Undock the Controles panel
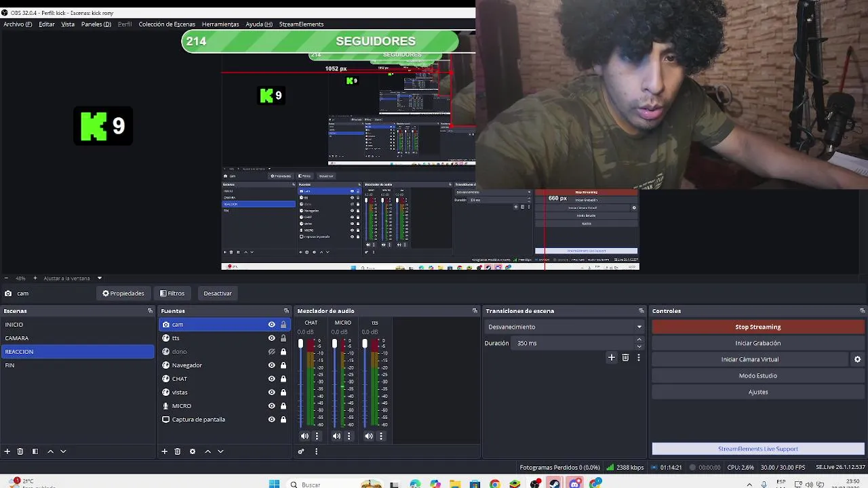Viewport: 868px width, 488px height. click(x=862, y=311)
